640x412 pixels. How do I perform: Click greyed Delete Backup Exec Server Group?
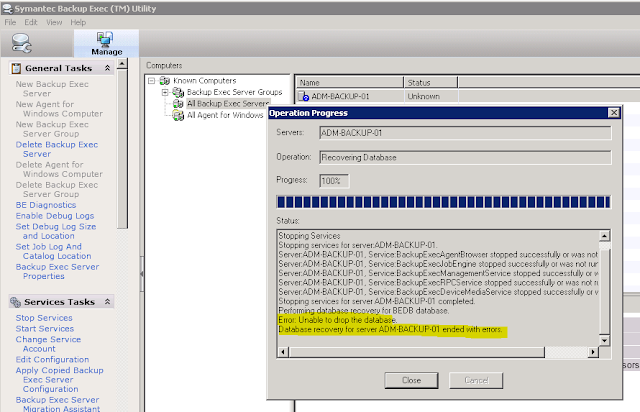[x=57, y=189]
